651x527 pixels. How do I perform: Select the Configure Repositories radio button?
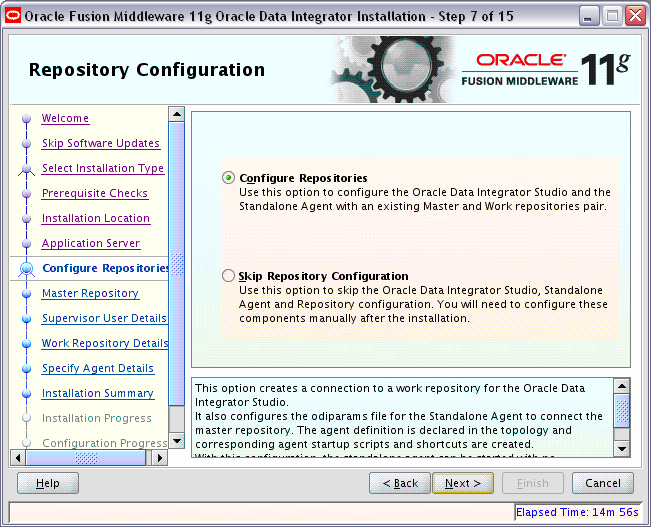point(228,178)
